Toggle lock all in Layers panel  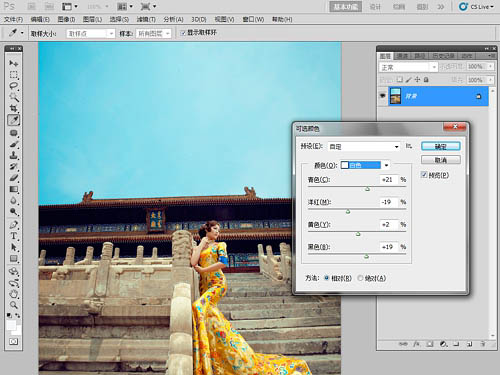[426, 80]
